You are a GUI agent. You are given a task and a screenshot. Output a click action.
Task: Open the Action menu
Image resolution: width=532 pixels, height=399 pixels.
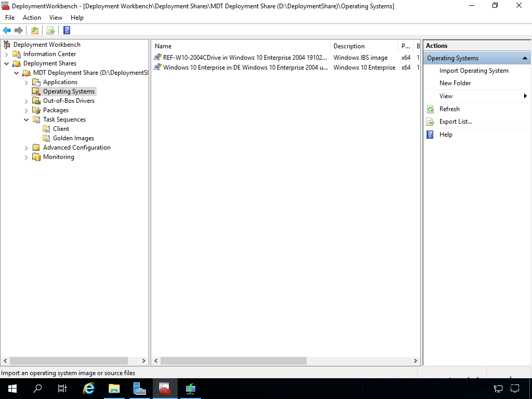[32, 18]
